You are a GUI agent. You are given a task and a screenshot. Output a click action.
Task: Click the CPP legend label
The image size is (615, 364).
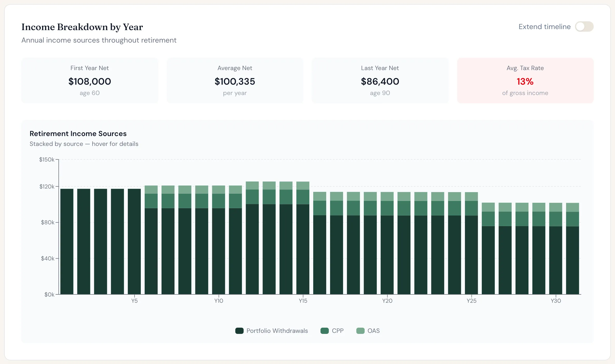click(338, 331)
